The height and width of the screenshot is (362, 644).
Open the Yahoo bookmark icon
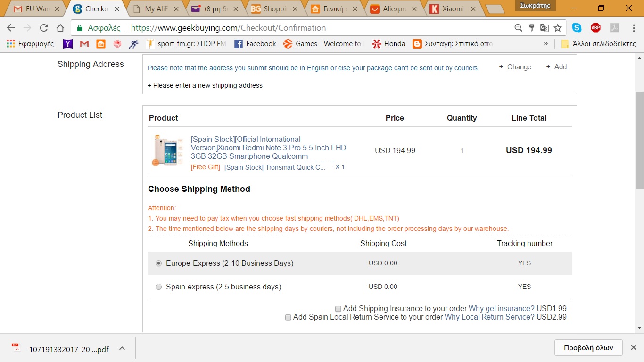coord(68,44)
